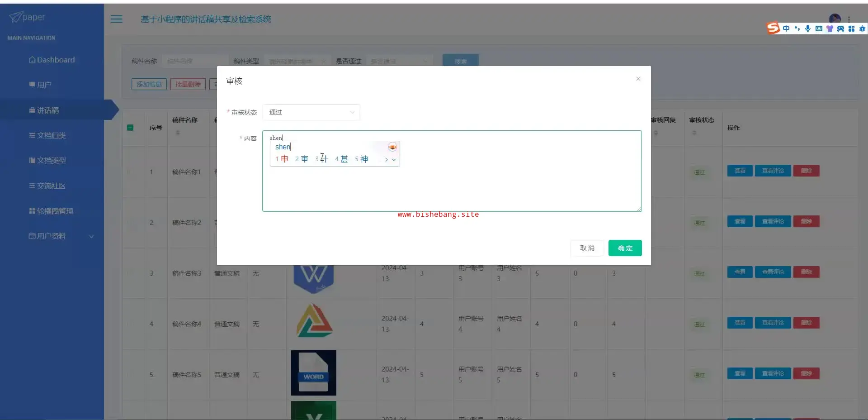Click the Sogou input method logo
The image size is (868, 420).
tap(773, 28)
